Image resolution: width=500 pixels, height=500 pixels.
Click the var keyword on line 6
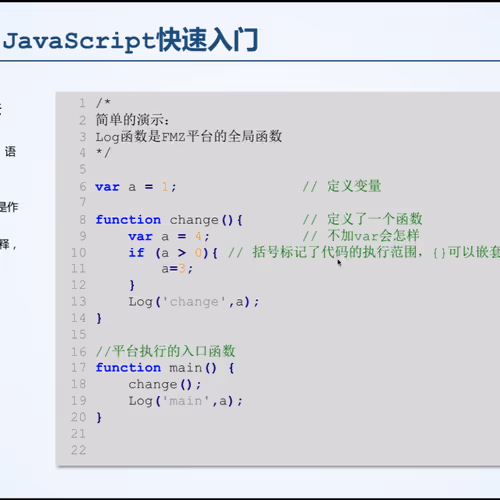(107, 187)
